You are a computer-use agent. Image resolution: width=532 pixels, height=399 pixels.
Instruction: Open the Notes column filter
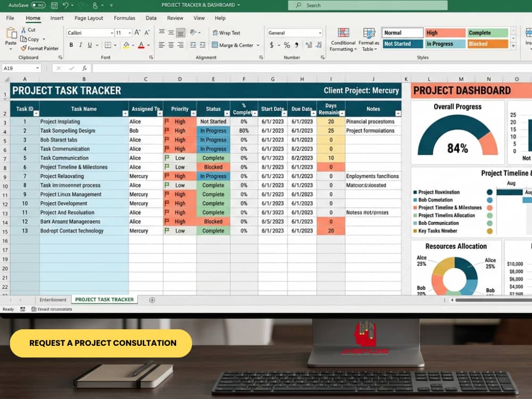pos(398,113)
